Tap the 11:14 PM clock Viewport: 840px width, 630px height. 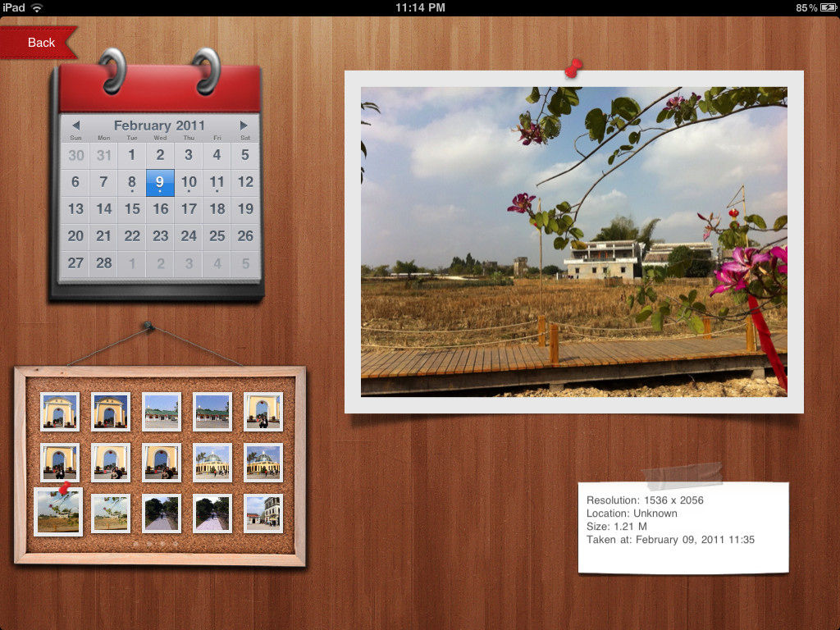[x=420, y=7]
